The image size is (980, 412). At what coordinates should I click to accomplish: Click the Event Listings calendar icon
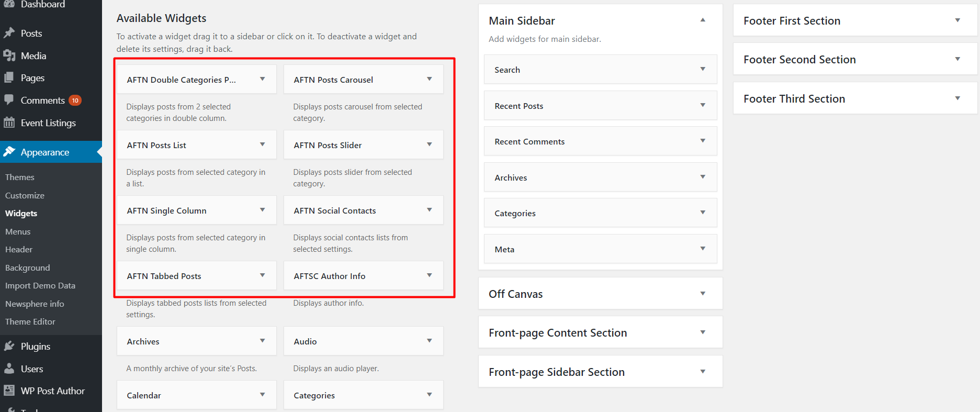tap(9, 123)
